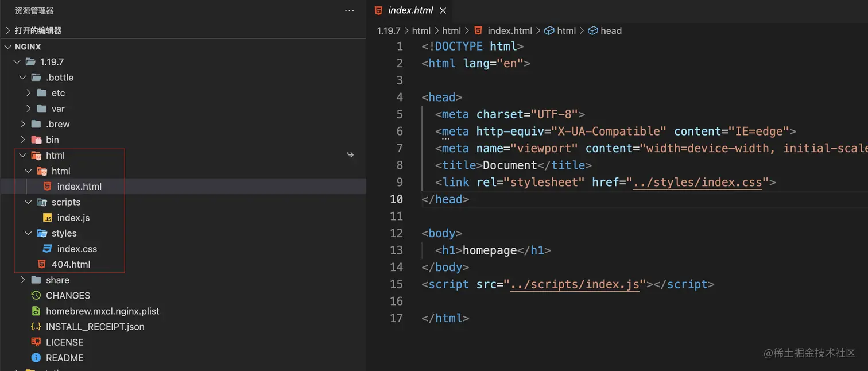
Task: Expand the var folder chevron
Action: (29, 109)
